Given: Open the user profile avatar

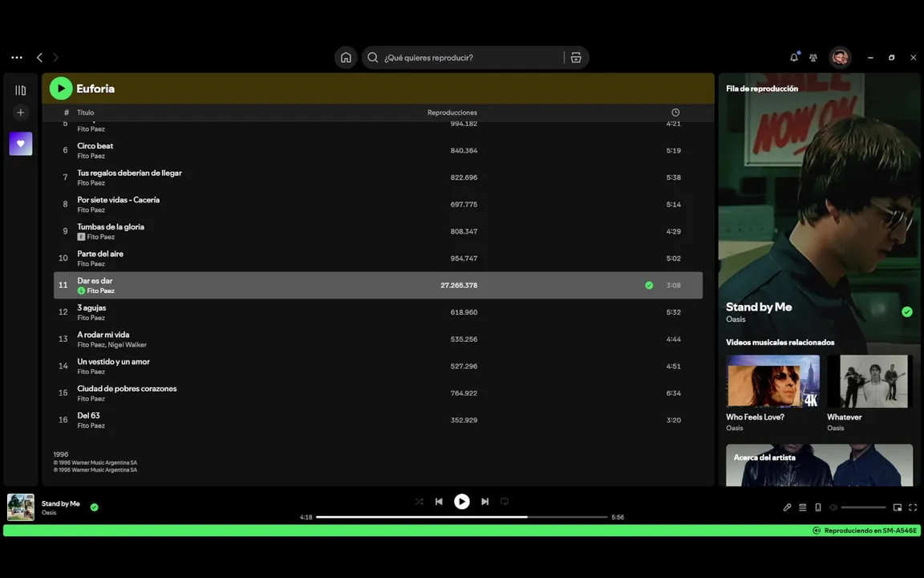Looking at the screenshot, I should 841,57.
